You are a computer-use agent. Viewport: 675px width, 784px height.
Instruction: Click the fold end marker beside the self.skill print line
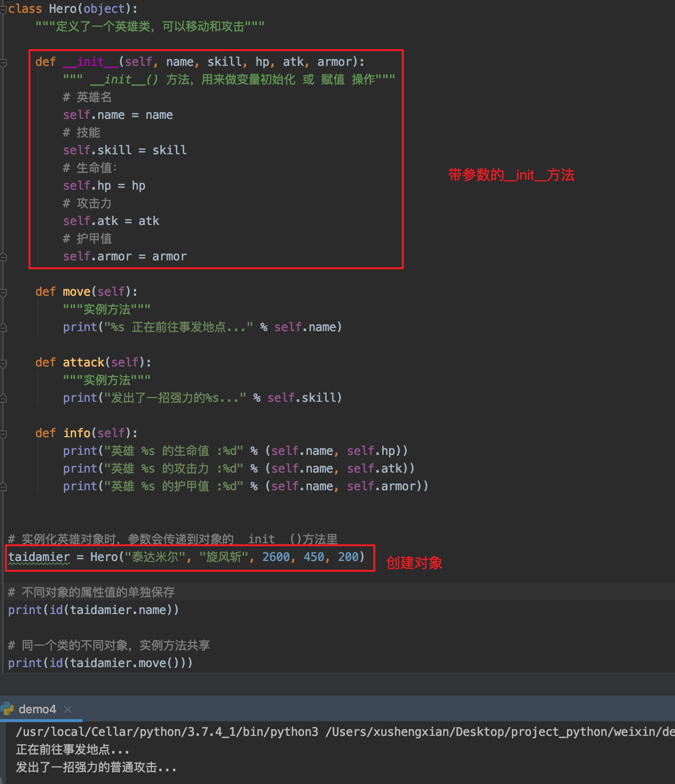tap(3, 398)
